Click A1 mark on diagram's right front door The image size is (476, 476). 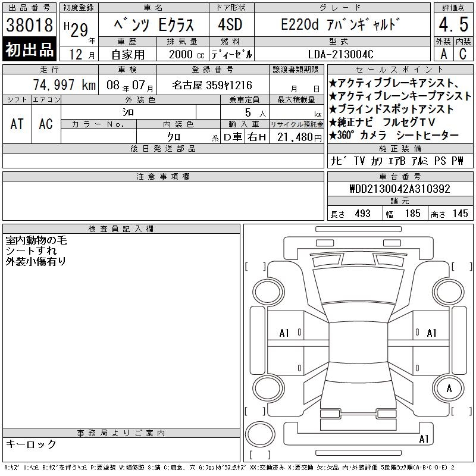pos(431,333)
